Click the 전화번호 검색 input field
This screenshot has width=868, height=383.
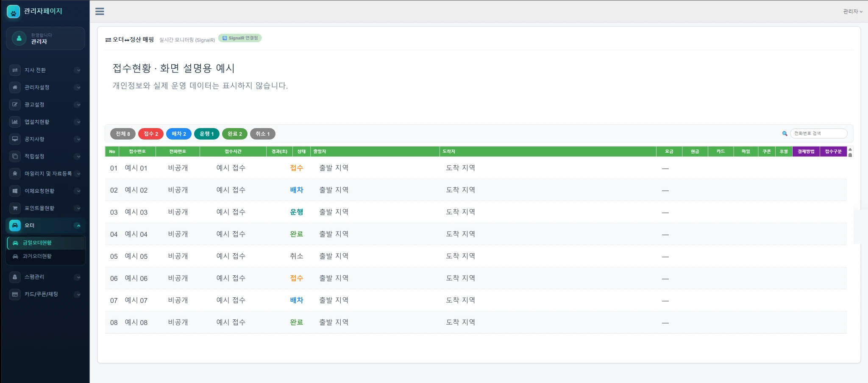818,133
